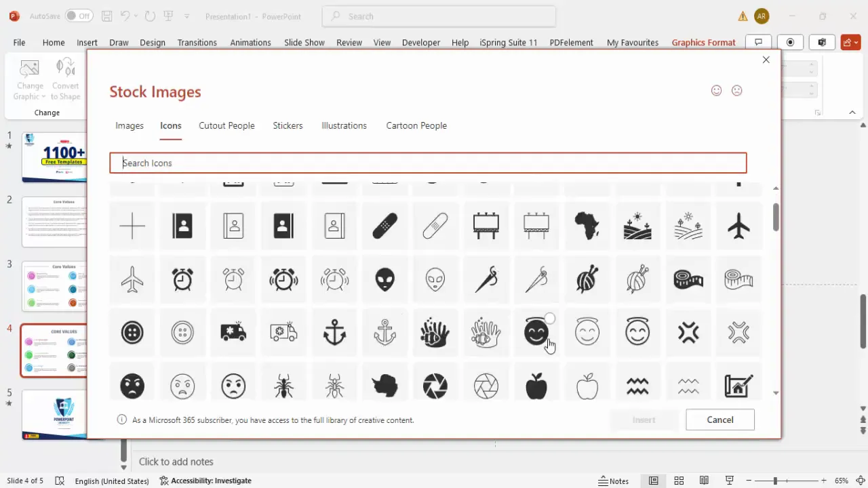Select the outline alien head icon
This screenshot has width=868, height=488.
(435, 279)
